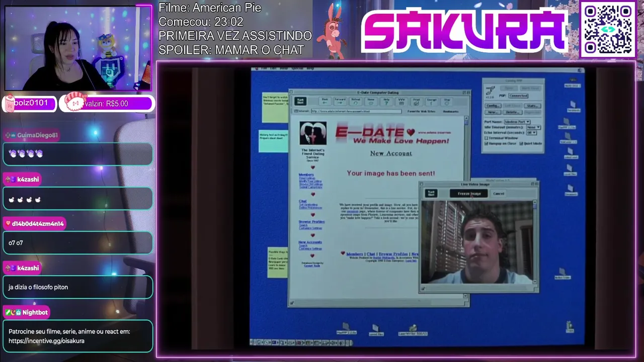Click the green sticky note on desktop

[x=275, y=107]
